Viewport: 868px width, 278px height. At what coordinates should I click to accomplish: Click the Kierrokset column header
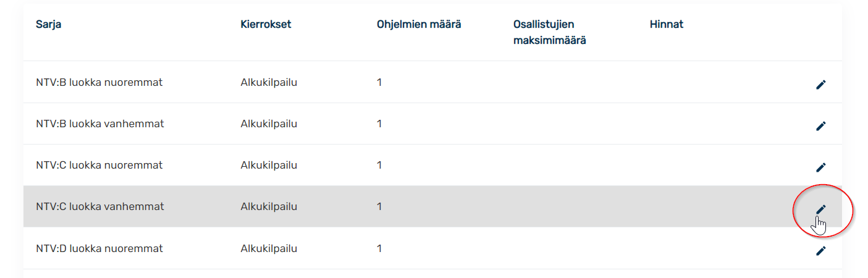pos(266,25)
